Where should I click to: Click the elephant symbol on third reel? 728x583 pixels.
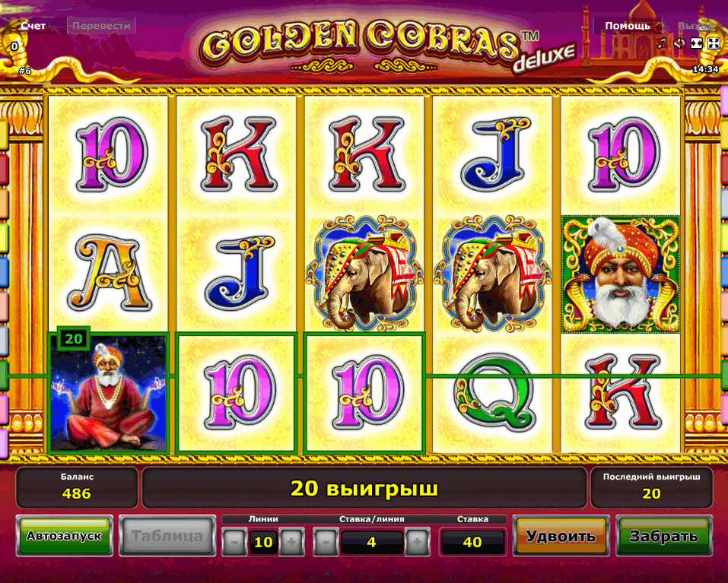coord(364,274)
